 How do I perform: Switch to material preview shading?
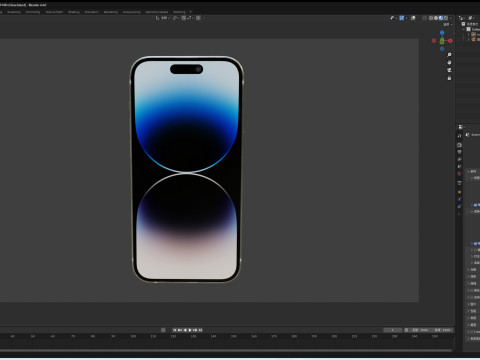441,18
